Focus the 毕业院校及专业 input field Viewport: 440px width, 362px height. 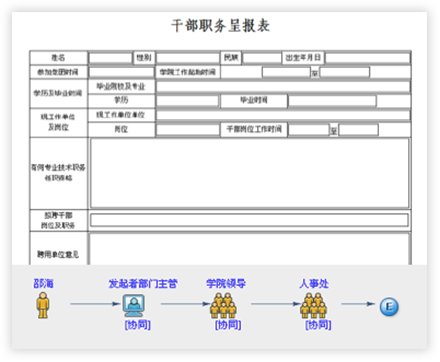coord(283,87)
